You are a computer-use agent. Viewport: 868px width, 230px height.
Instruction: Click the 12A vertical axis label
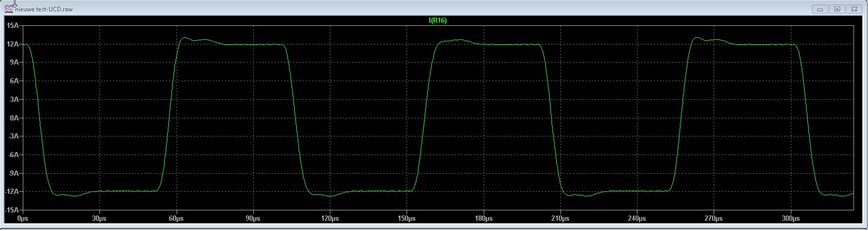[x=13, y=44]
